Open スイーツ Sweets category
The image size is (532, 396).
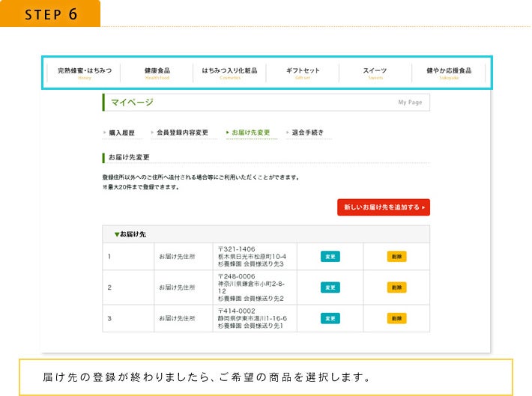point(375,73)
